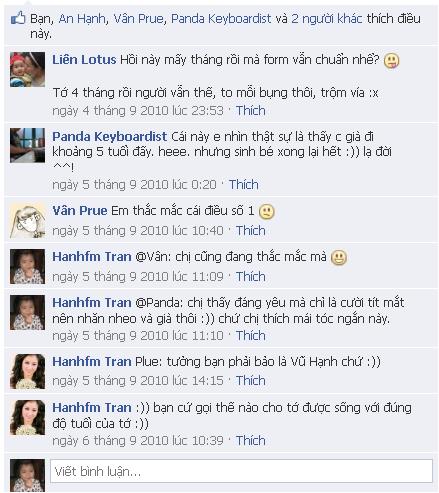This screenshot has width=439, height=493.
Task: Open Liên Lotus profile picture
Action: [x=27, y=69]
